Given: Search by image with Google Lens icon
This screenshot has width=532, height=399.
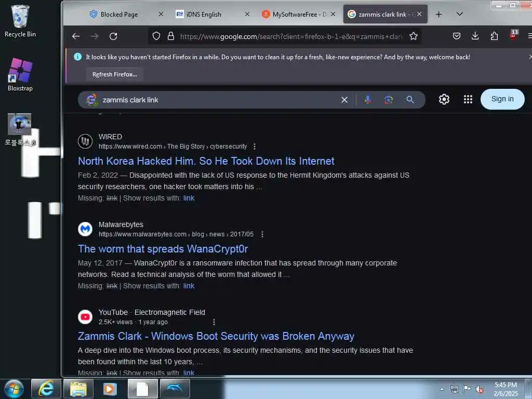Looking at the screenshot, I should click(389, 100).
